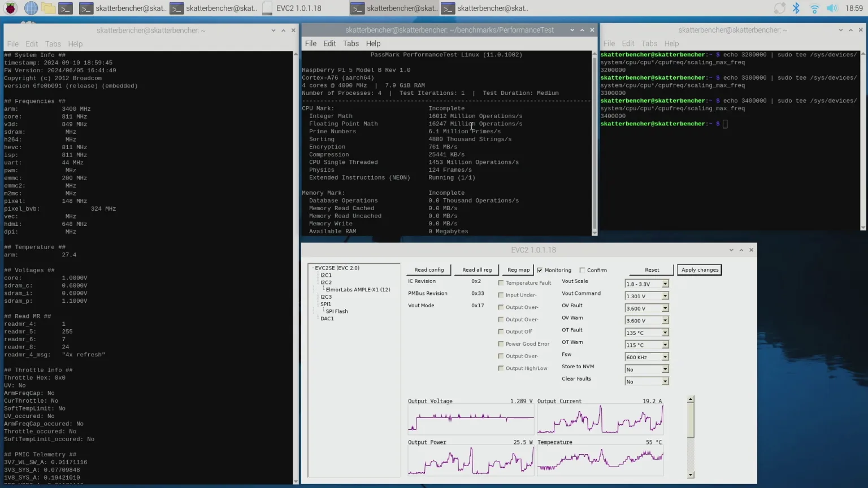The height and width of the screenshot is (488, 868).
Task: Click the 18:59 clock in the panel
Action: 854,8
